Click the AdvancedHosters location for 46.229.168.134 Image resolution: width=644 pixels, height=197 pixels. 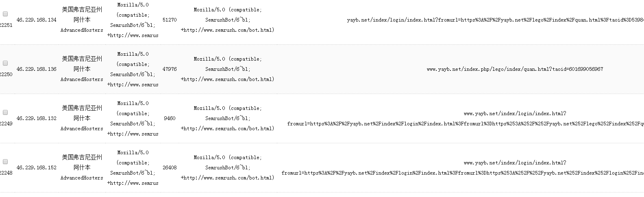click(82, 30)
